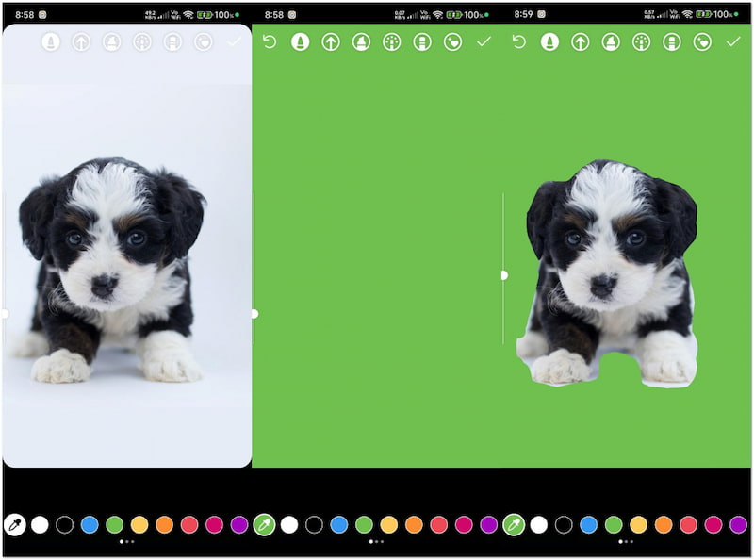Select the pen brush on original puppy photo
This screenshot has width=754, height=560.
[x=51, y=42]
